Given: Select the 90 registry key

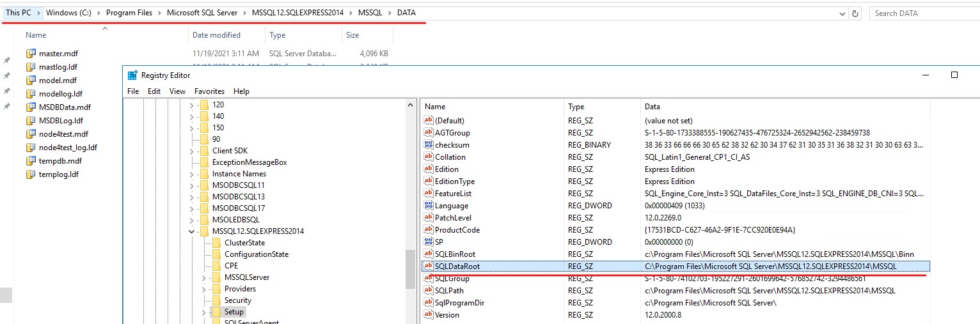Looking at the screenshot, I should click(x=216, y=139).
